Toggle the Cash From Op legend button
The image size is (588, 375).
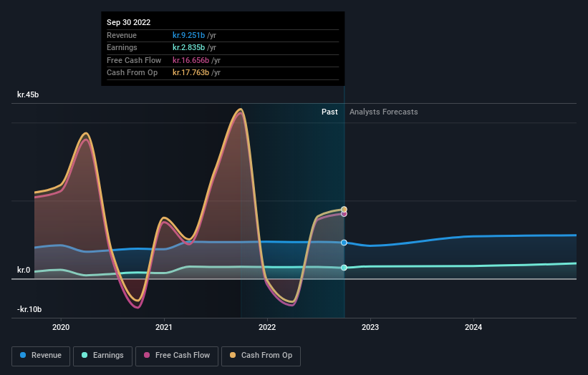point(261,356)
